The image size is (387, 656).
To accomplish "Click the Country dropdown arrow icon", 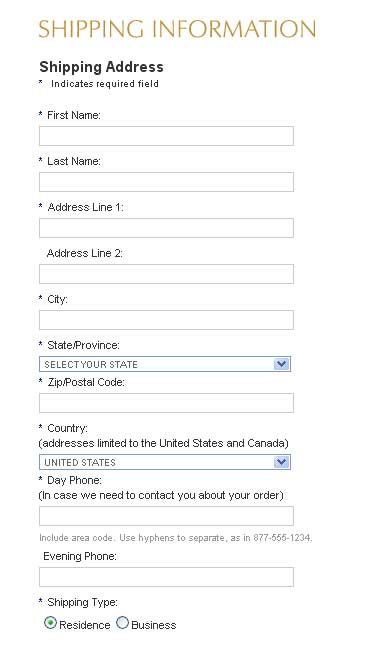I will tap(282, 462).
